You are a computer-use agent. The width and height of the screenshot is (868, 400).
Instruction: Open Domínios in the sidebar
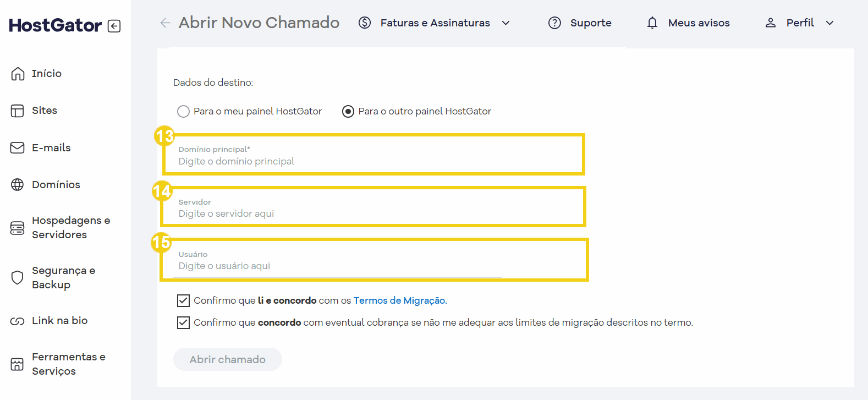pos(56,184)
